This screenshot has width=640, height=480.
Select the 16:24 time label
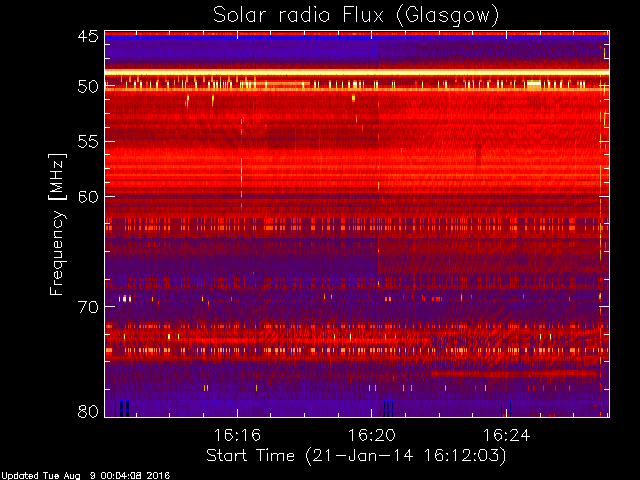(x=507, y=435)
